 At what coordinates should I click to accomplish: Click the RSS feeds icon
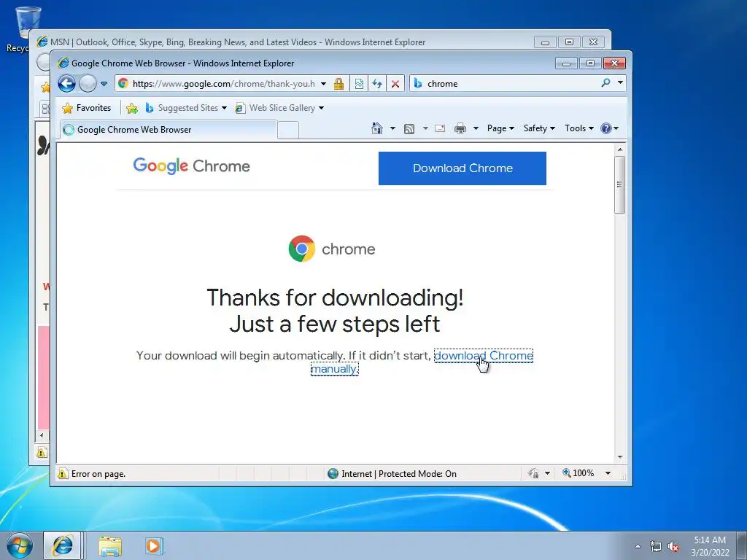tap(409, 128)
